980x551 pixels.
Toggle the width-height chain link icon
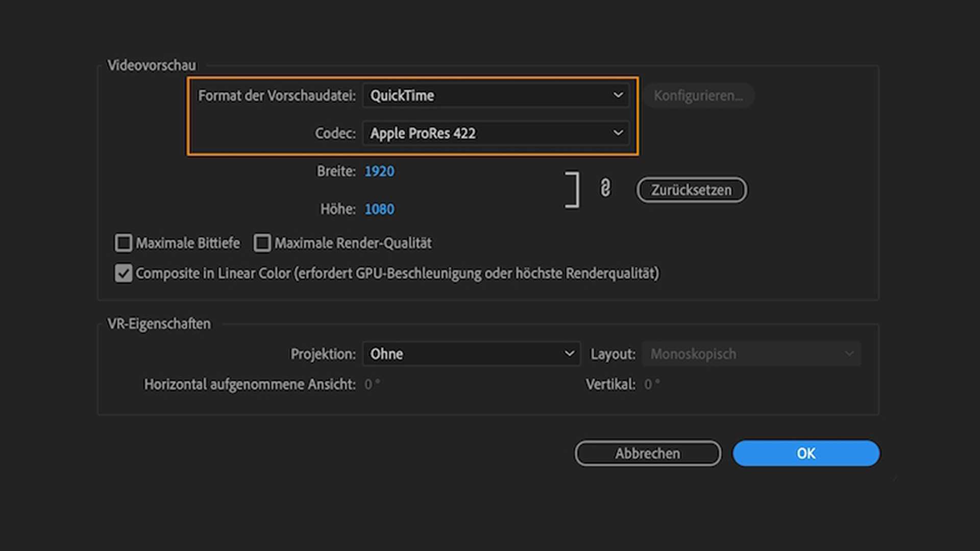[605, 188]
